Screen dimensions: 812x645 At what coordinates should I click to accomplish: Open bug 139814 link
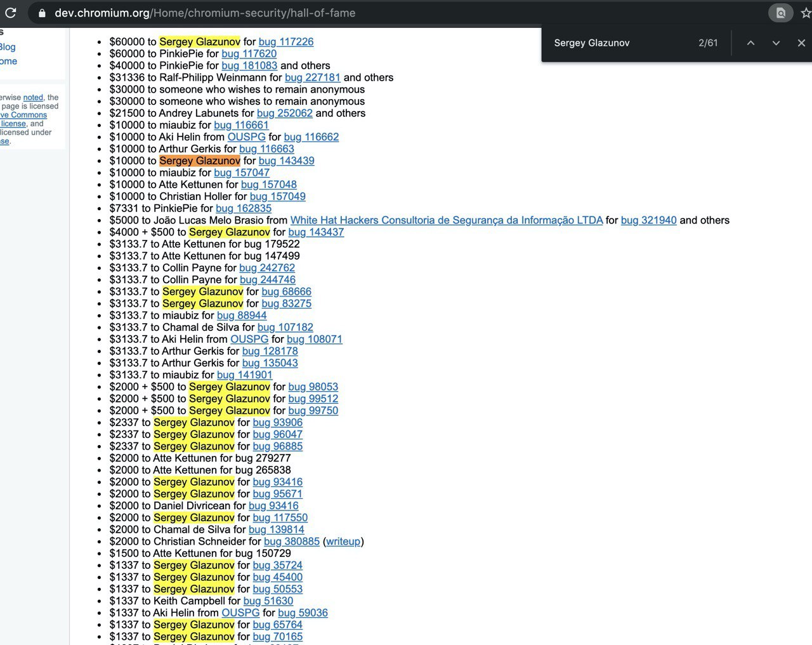point(277,530)
